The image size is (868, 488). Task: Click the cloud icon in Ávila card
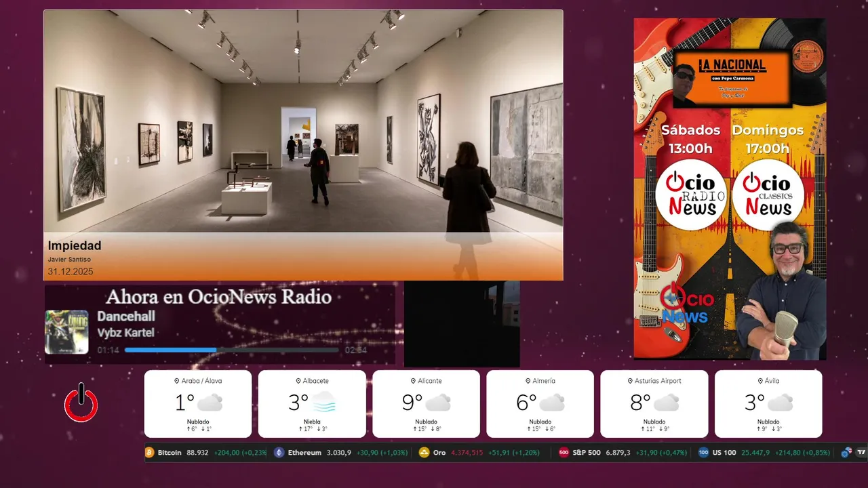780,403
